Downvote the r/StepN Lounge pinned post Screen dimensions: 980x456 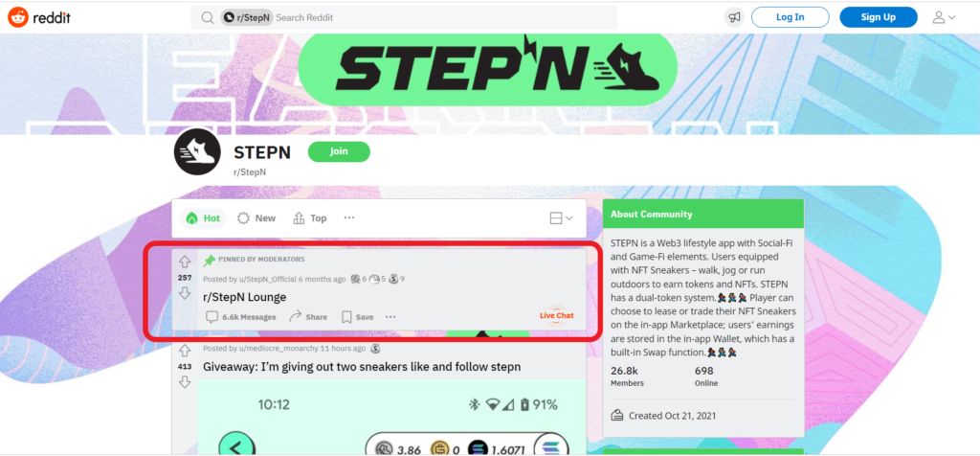click(x=185, y=293)
